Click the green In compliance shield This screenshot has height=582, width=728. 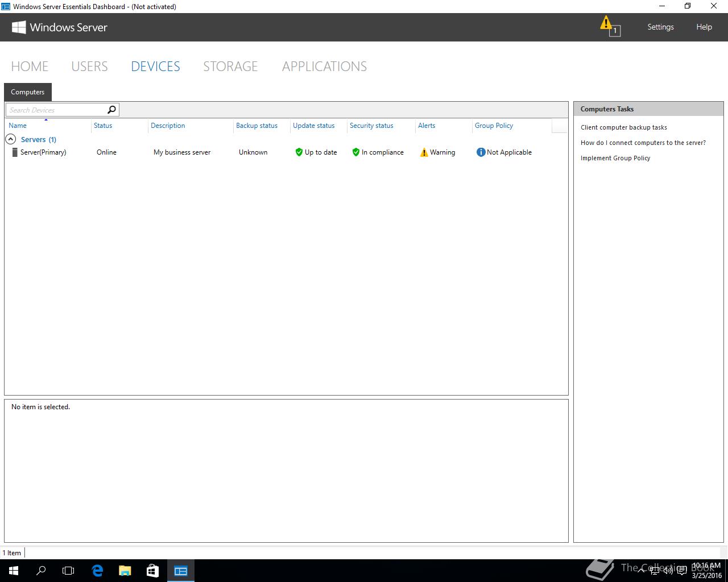click(355, 152)
